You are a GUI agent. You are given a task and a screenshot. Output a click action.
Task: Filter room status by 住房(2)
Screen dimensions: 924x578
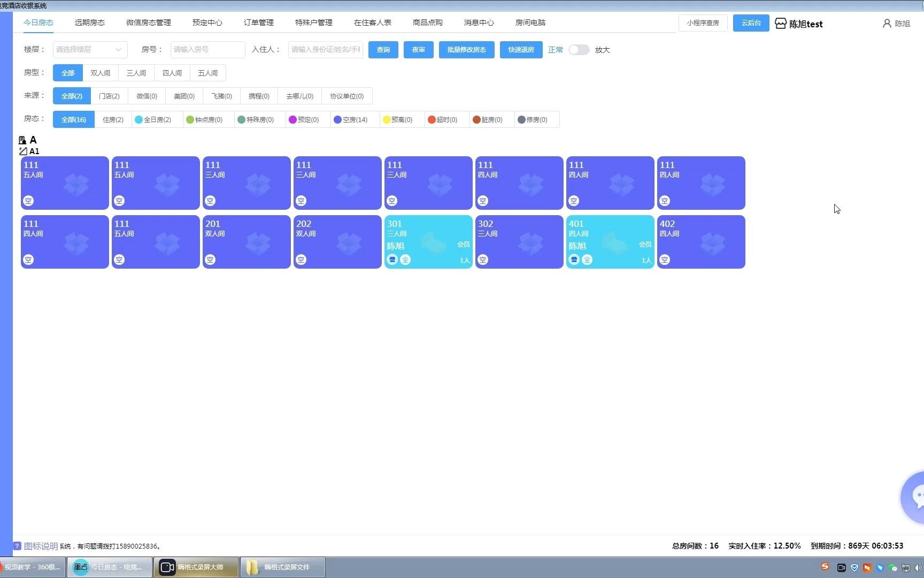[x=113, y=120]
